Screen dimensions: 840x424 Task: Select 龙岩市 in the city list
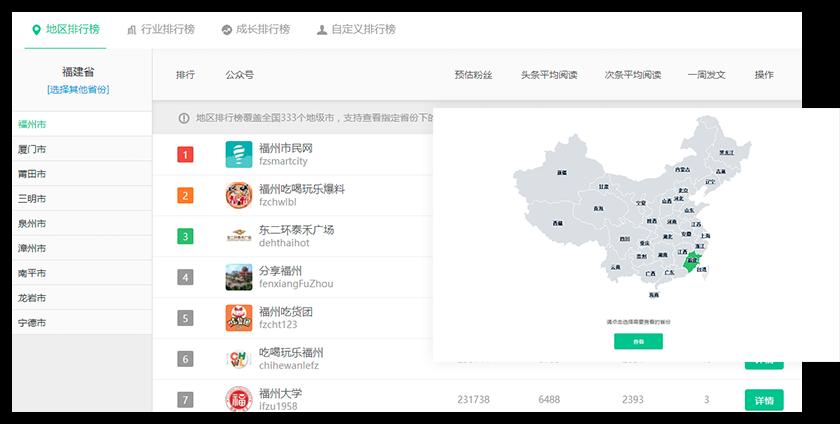[82, 297]
